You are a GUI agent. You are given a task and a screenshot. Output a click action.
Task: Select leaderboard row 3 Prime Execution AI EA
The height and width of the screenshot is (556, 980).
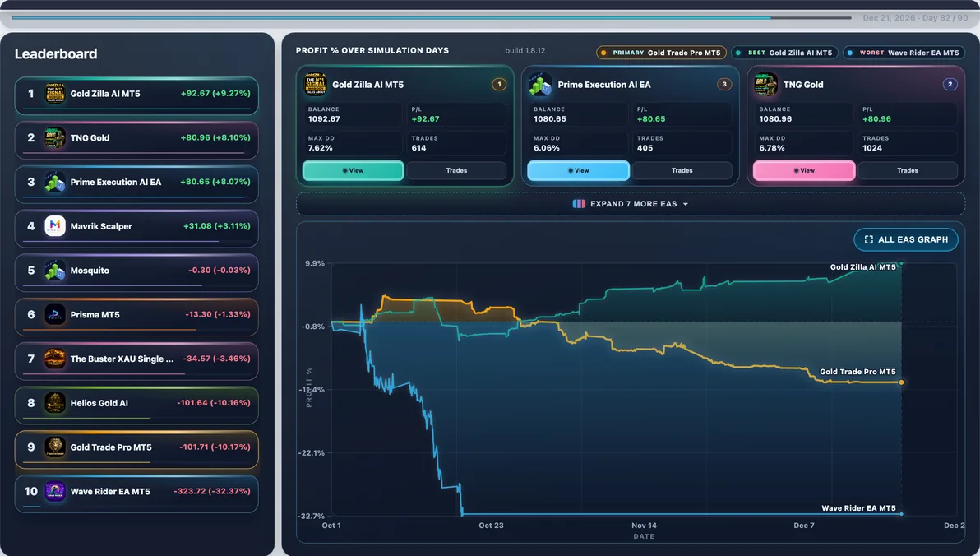click(136, 184)
